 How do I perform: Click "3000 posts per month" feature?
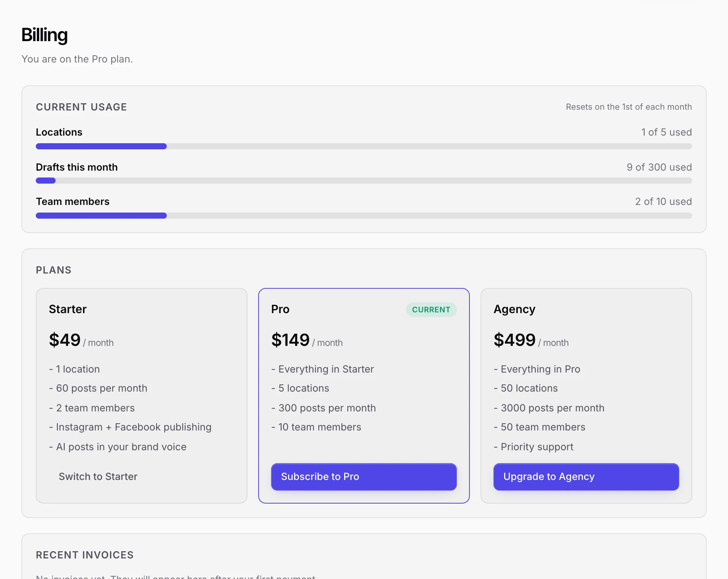tap(549, 408)
